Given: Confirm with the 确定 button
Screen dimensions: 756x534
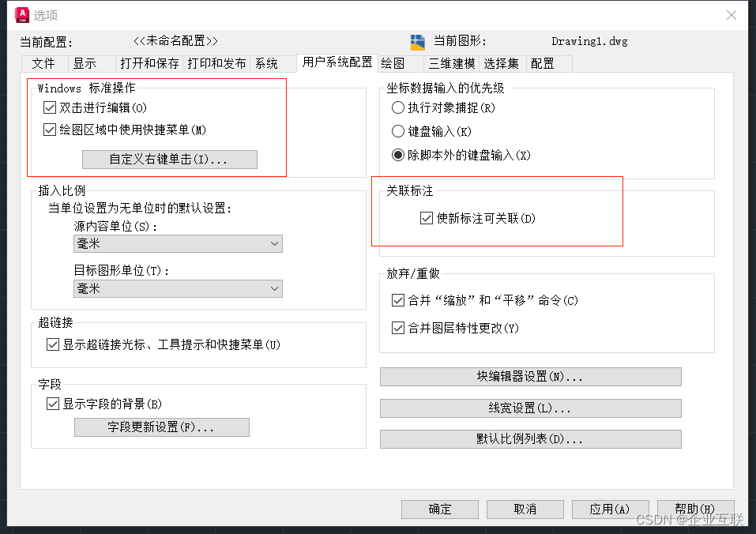Looking at the screenshot, I should pyautogui.click(x=440, y=510).
